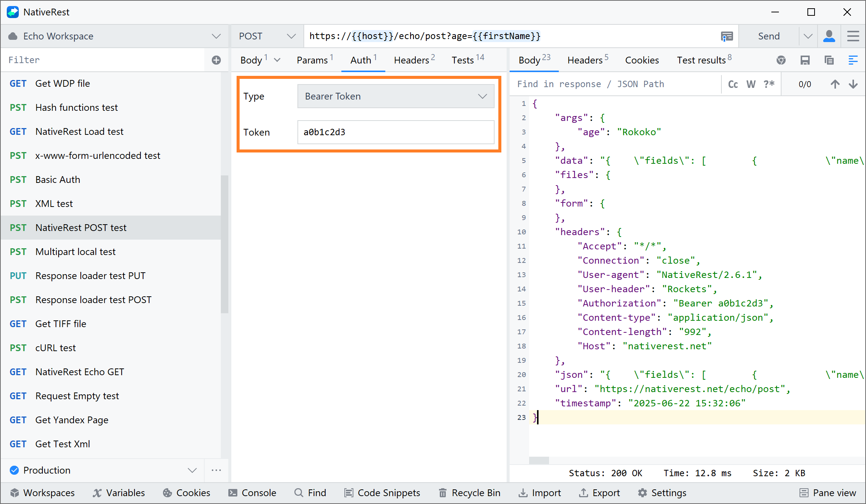The image size is (866, 504).
Task: Toggle regex search option
Action: tap(769, 84)
